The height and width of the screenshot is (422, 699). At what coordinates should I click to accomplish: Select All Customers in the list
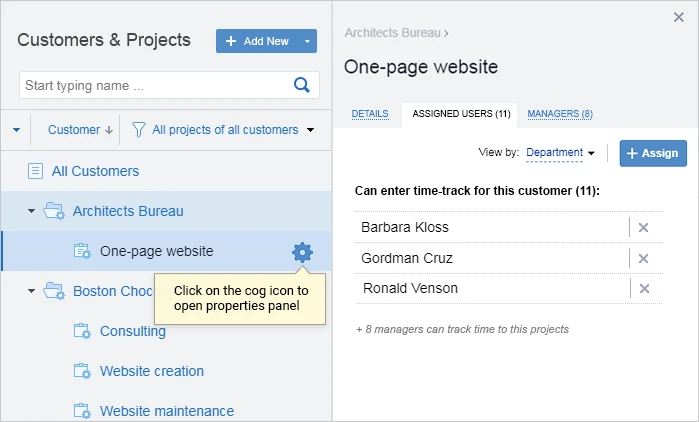(95, 171)
